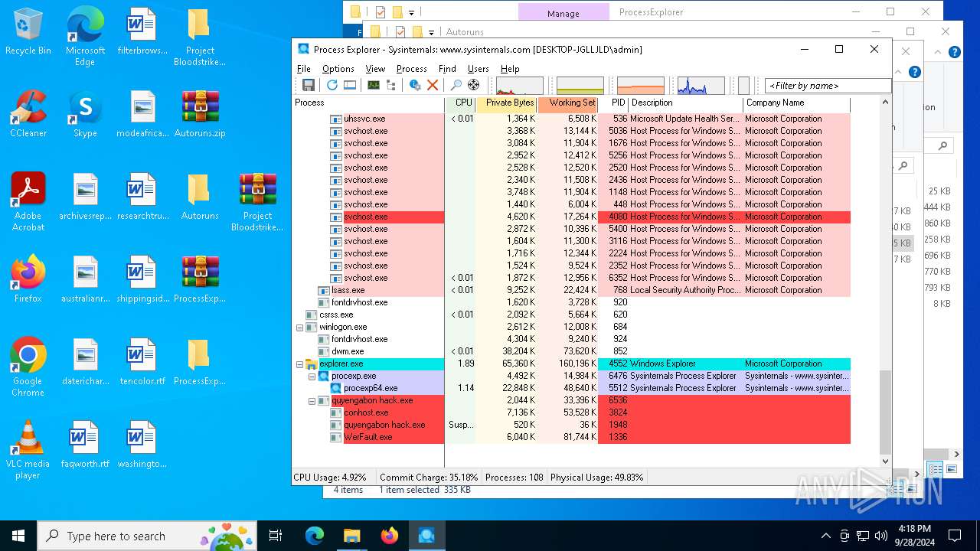
Task: Open File Explorer from the taskbar
Action: (x=351, y=536)
